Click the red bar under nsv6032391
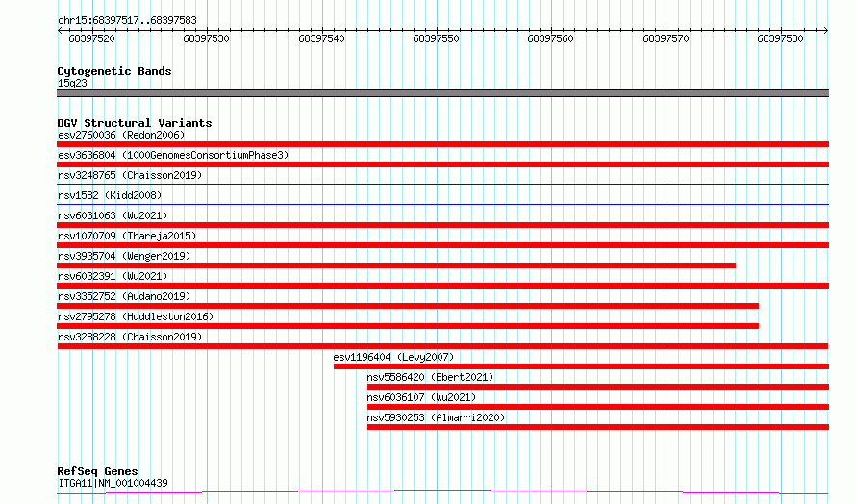 pos(442,286)
